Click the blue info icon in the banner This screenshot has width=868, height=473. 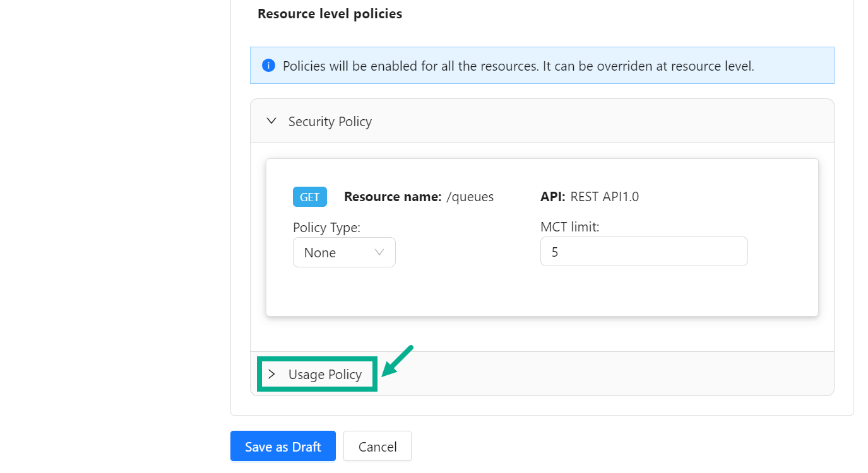(268, 66)
